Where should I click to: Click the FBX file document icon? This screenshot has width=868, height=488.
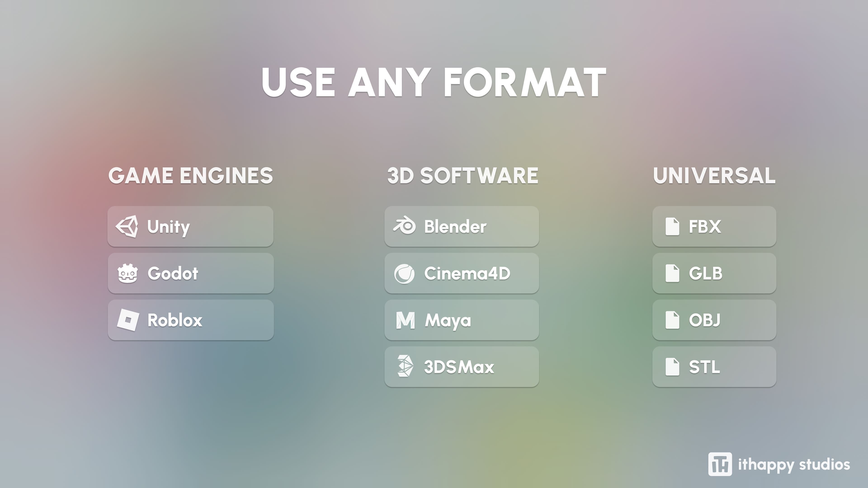[672, 226]
